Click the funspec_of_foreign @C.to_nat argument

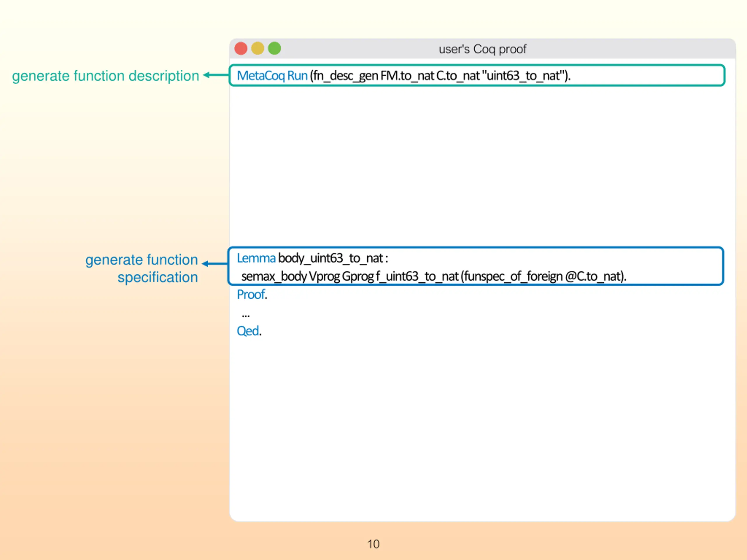(543, 276)
